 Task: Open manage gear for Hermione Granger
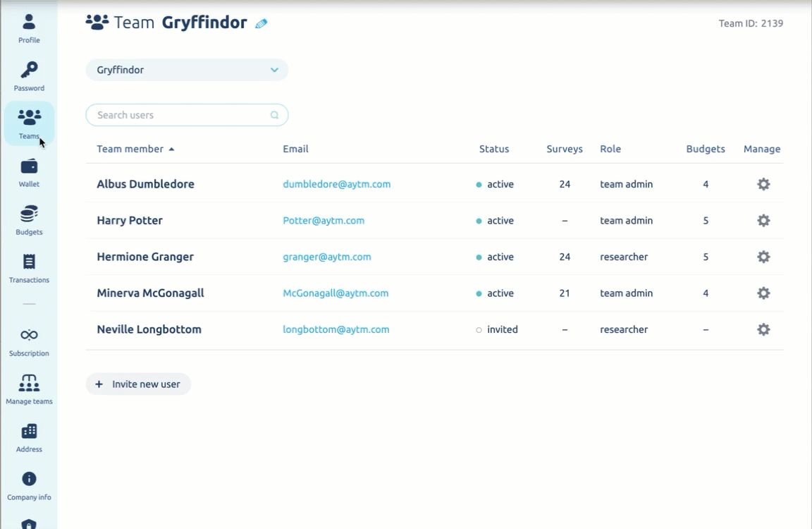[x=763, y=257]
